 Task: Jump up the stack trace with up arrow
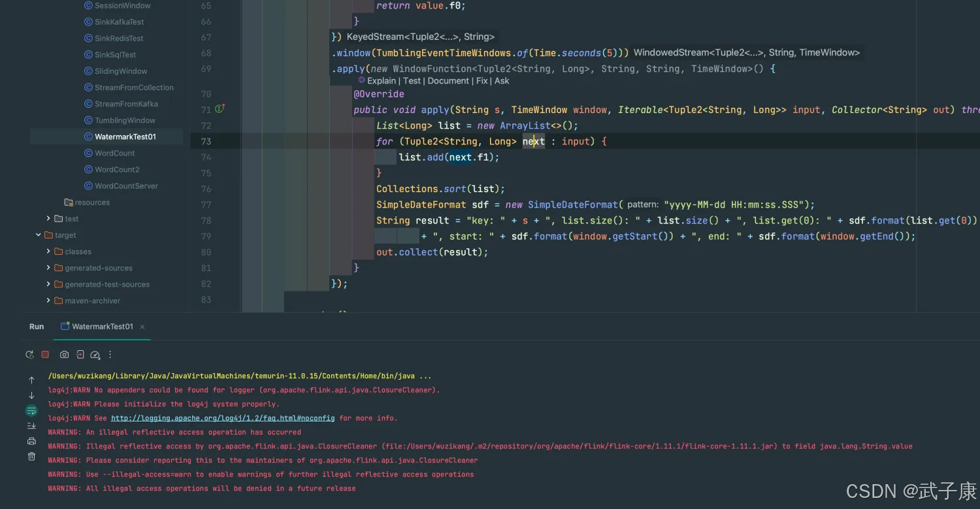click(31, 380)
